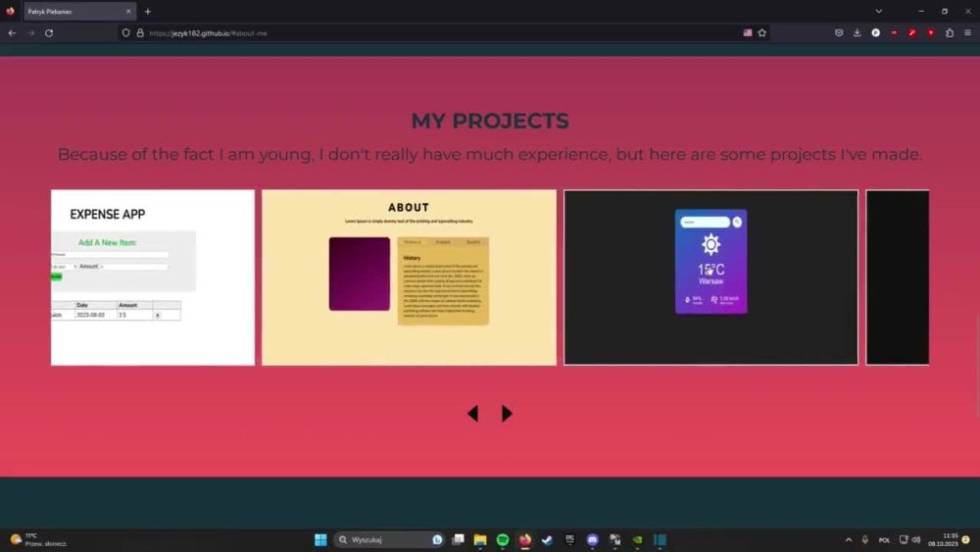This screenshot has width=980, height=552.
Task: Switch to Firefox in the taskbar
Action: click(525, 539)
